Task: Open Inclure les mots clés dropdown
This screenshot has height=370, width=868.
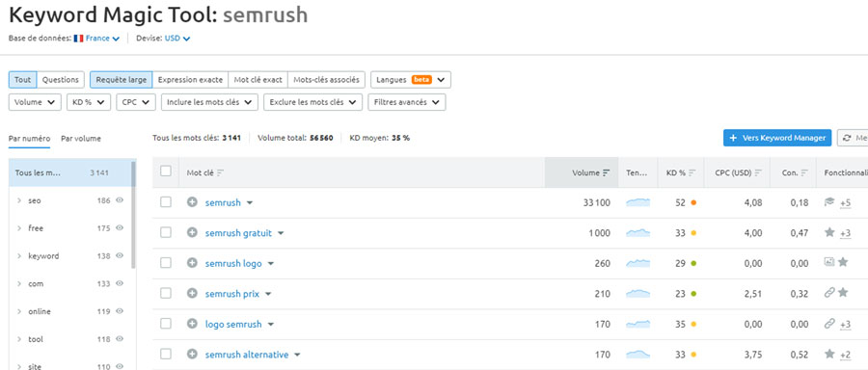Action: (x=209, y=102)
